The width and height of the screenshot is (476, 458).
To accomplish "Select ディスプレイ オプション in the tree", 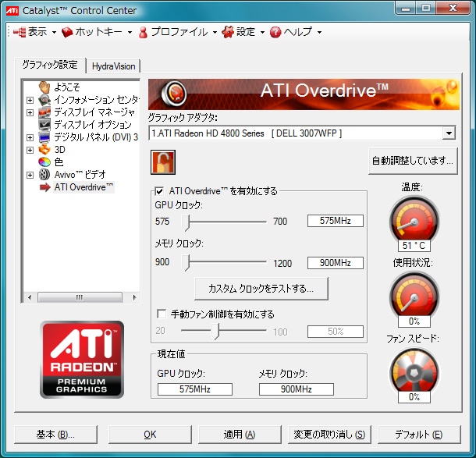I will coord(93,125).
